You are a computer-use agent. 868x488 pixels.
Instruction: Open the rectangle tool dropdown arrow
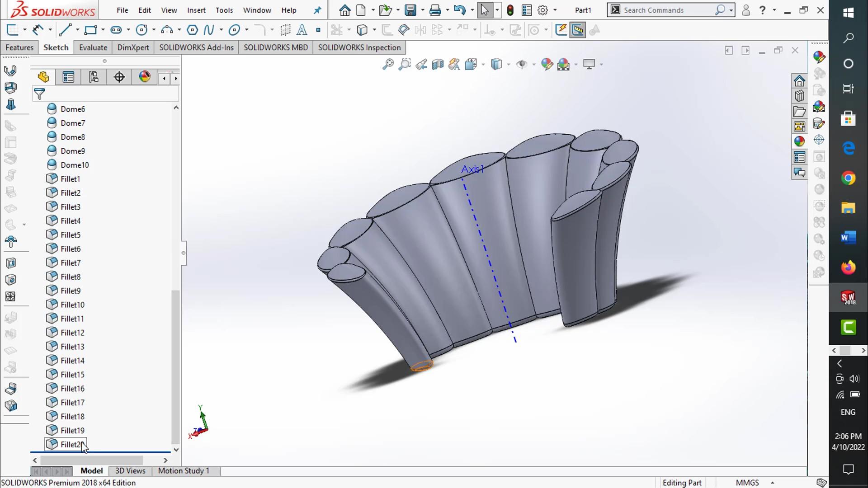click(x=103, y=30)
